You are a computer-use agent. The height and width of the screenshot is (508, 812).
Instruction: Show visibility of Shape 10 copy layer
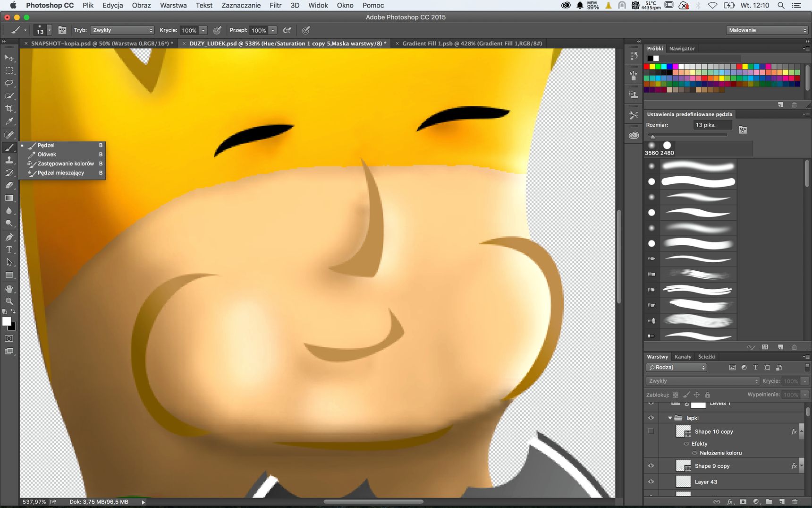(651, 431)
